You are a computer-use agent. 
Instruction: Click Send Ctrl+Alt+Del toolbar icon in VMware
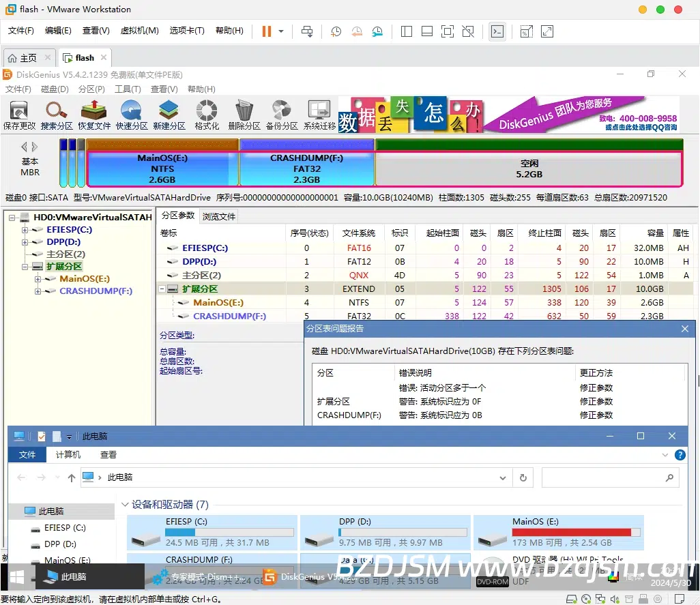click(x=307, y=31)
